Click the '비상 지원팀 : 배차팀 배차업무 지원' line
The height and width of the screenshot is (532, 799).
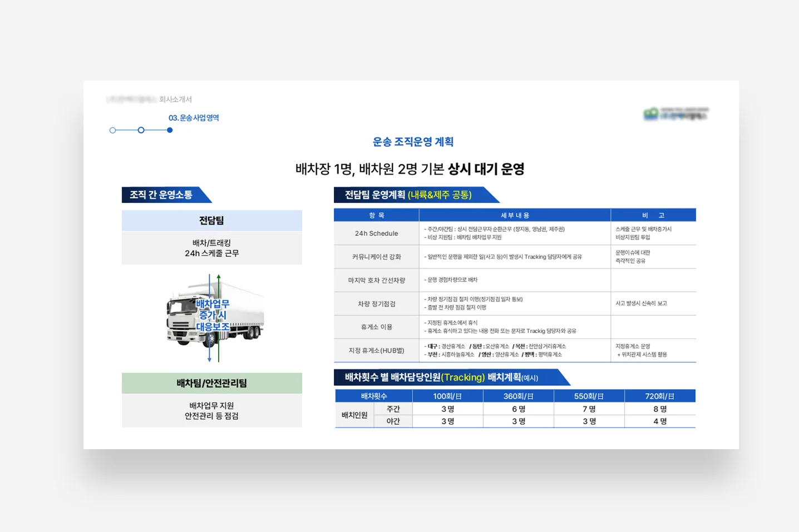click(462, 237)
